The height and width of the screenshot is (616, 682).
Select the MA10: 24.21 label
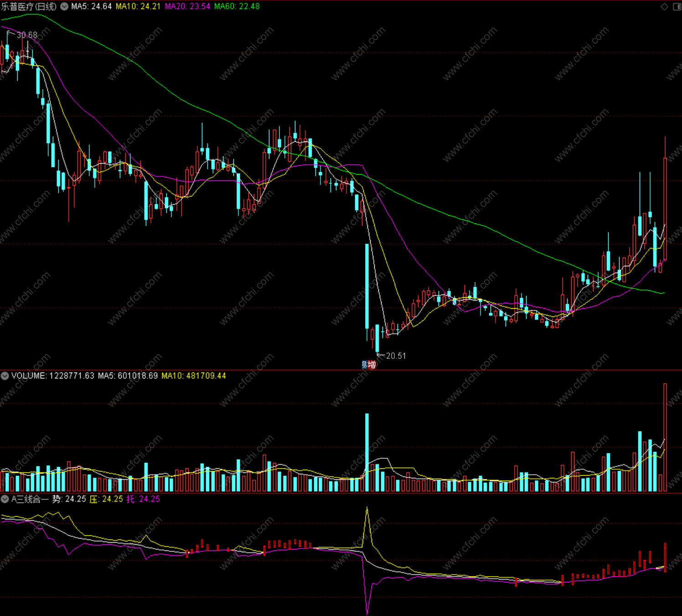tap(138, 6)
